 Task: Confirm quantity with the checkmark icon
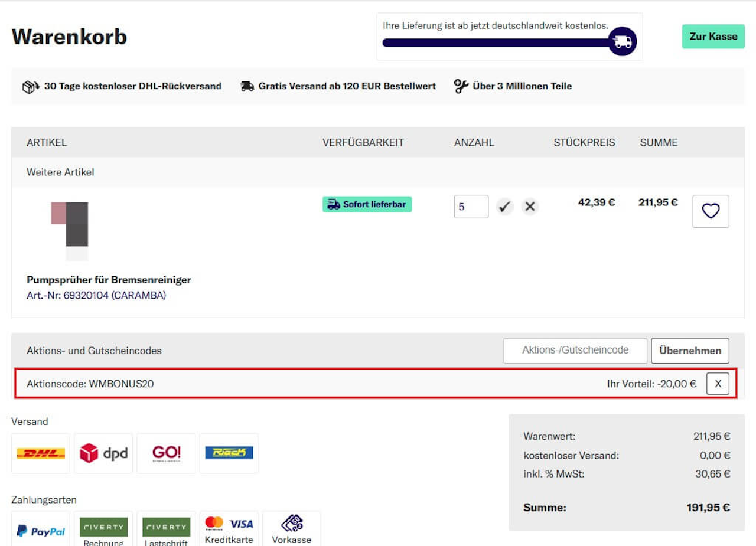pos(504,207)
